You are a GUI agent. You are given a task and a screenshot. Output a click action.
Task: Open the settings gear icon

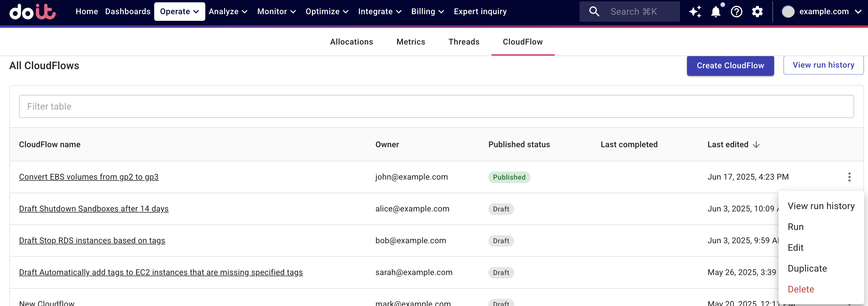coord(757,12)
